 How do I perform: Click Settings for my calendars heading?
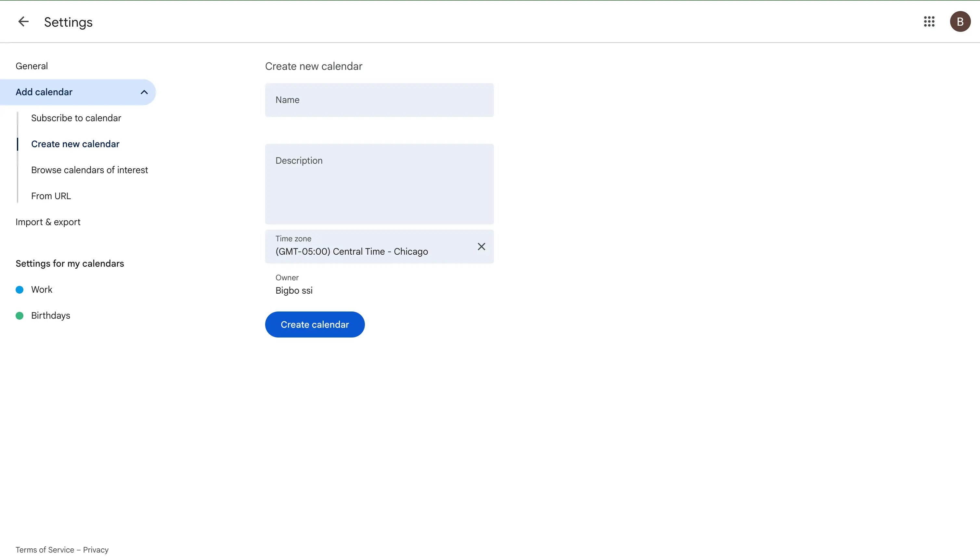click(x=70, y=264)
